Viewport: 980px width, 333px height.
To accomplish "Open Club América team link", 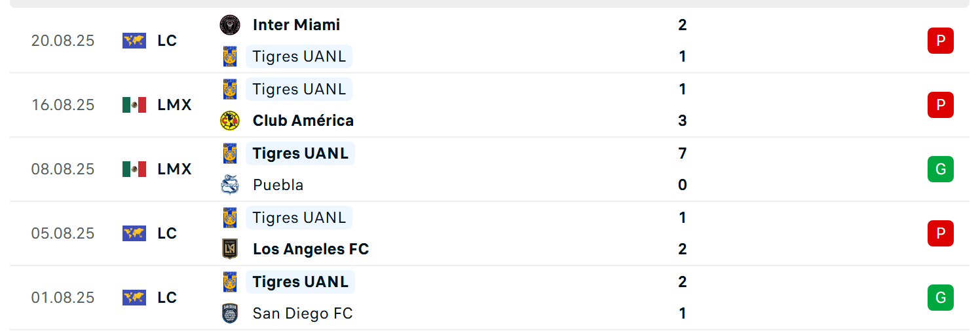I will tap(303, 121).
